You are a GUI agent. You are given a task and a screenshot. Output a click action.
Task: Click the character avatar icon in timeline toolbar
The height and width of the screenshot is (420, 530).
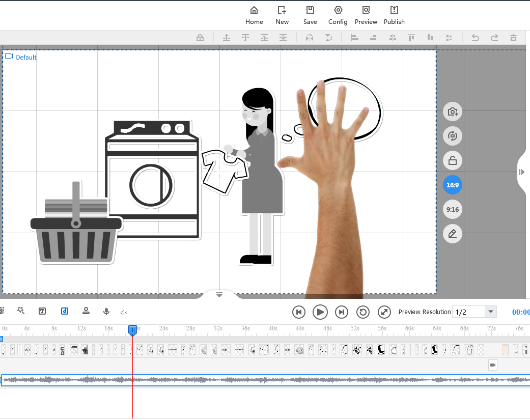coord(86,311)
